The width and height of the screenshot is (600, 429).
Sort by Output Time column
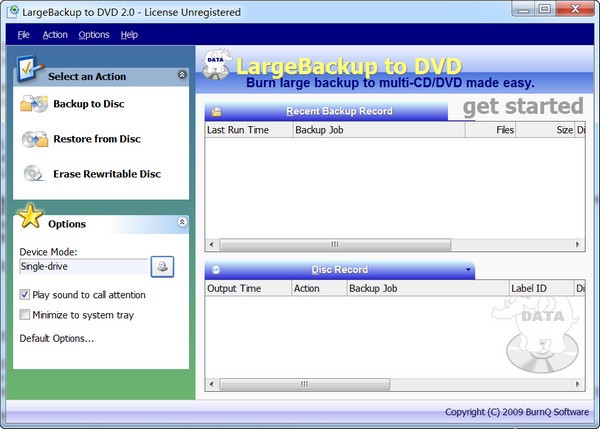pos(248,289)
